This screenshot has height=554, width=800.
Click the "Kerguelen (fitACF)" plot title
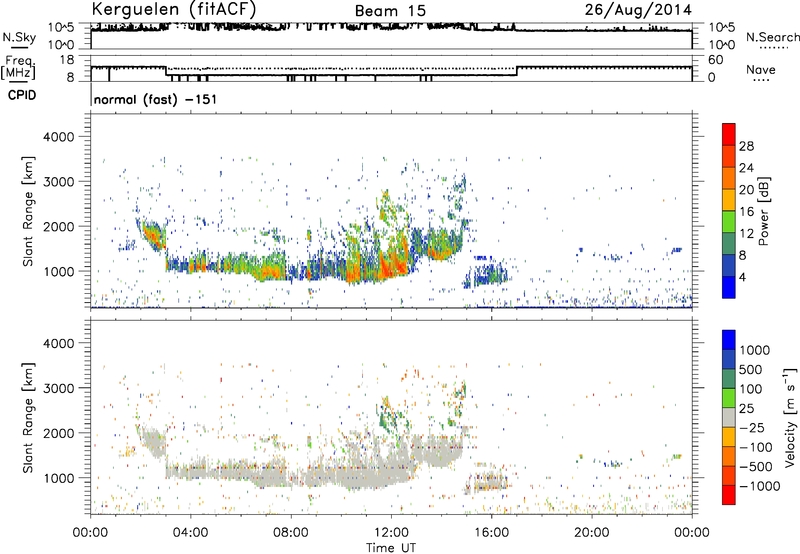click(x=173, y=9)
